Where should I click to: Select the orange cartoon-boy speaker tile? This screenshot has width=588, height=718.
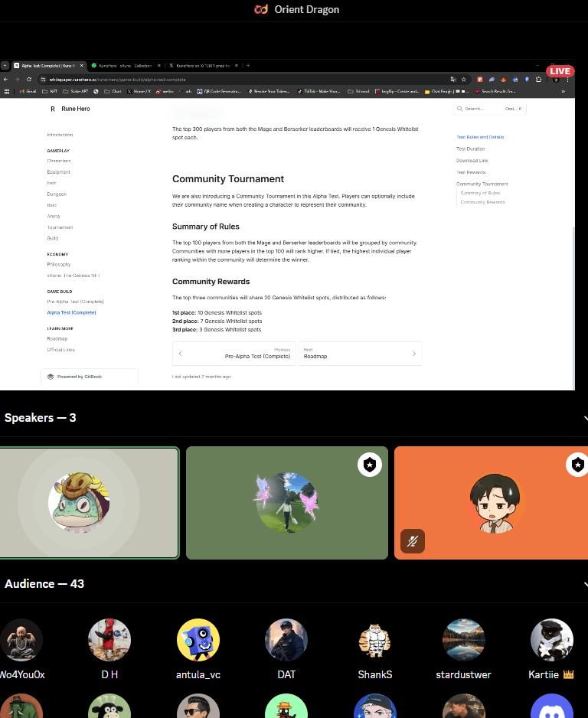pyautogui.click(x=491, y=503)
